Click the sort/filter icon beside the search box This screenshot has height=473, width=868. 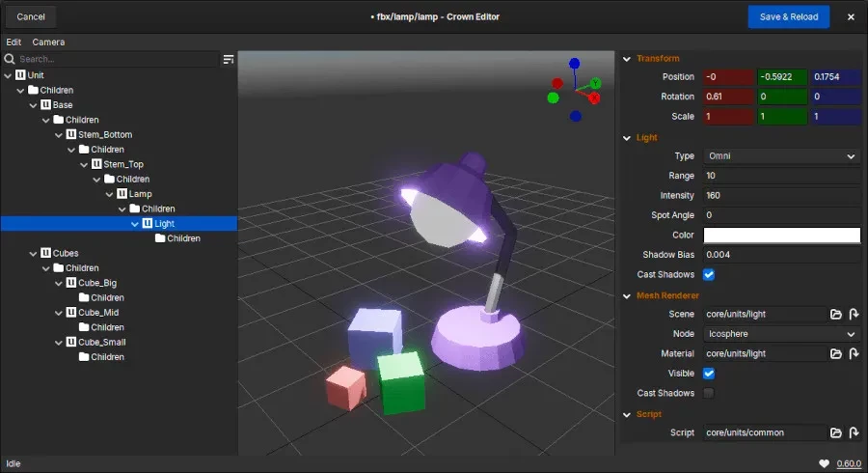[229, 60]
